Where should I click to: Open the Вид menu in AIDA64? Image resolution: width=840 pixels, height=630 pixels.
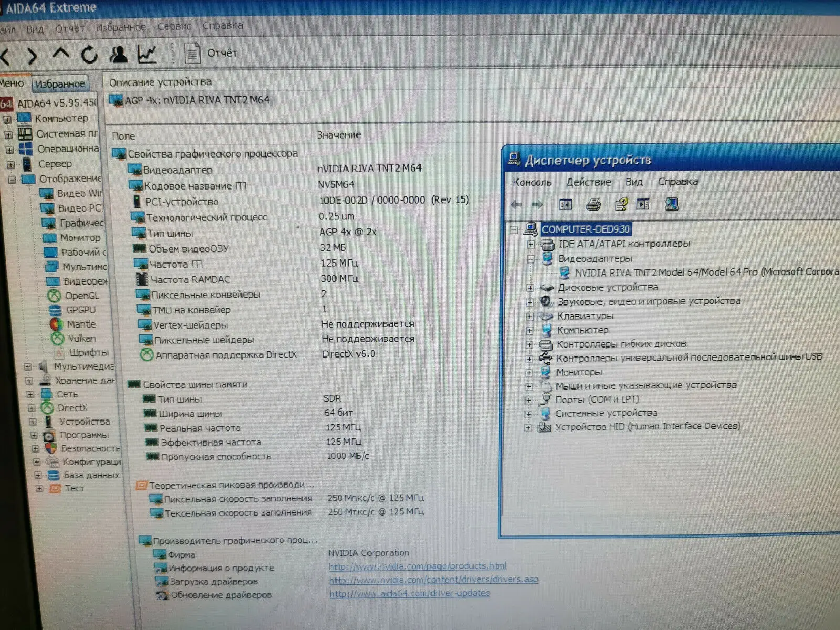(x=35, y=29)
